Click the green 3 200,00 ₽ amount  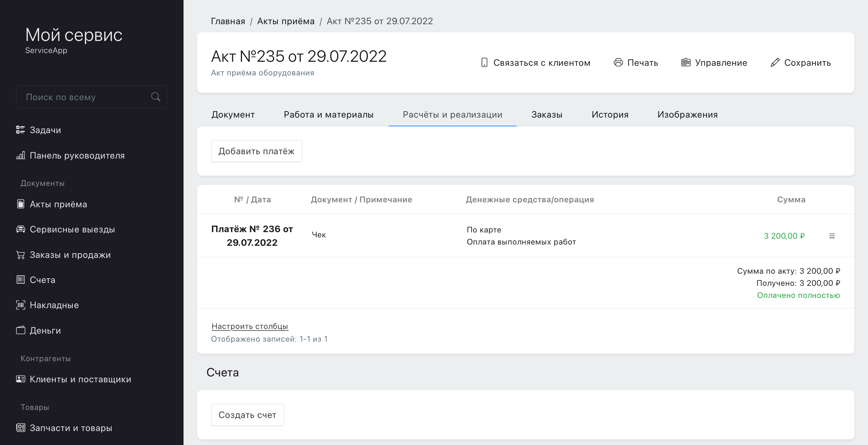[784, 236]
